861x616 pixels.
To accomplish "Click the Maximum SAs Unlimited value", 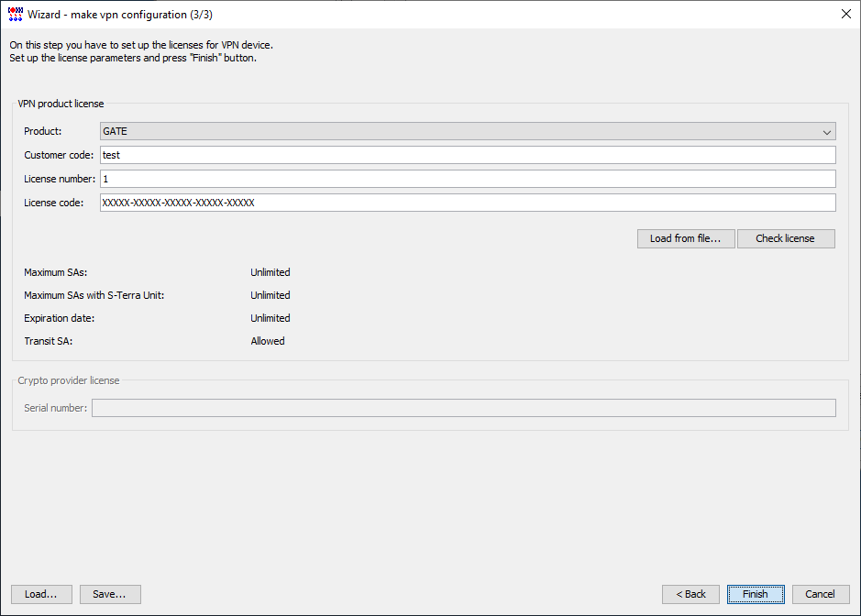I will coord(270,272).
